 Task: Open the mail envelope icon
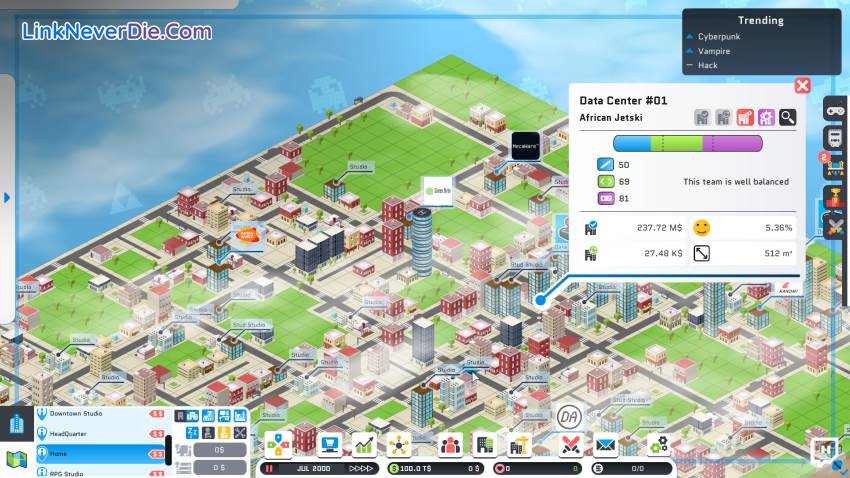[605, 444]
